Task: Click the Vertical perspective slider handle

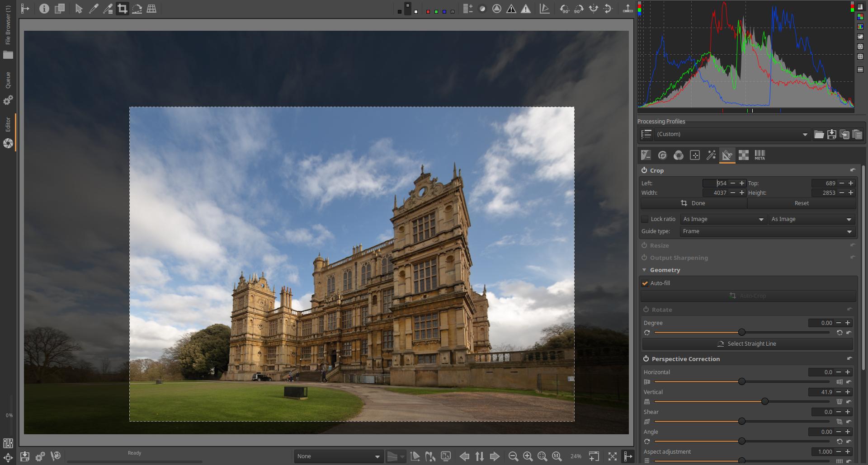Action: coord(765,401)
